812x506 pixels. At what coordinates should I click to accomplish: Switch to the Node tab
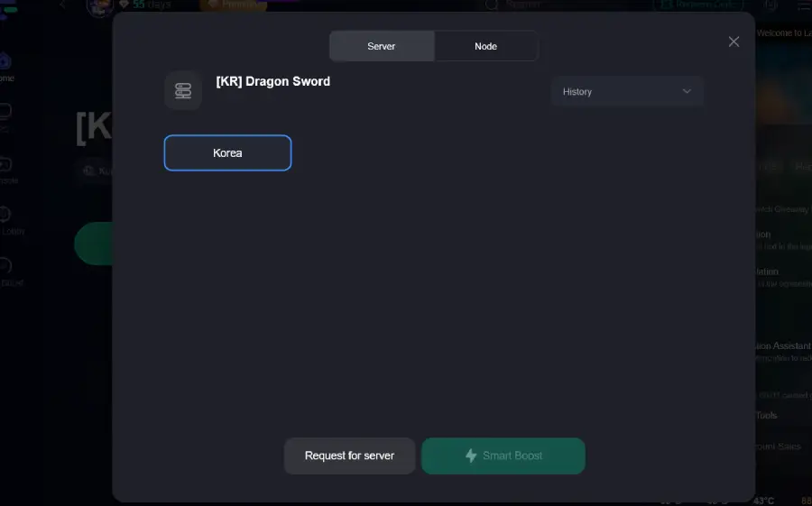[485, 46]
